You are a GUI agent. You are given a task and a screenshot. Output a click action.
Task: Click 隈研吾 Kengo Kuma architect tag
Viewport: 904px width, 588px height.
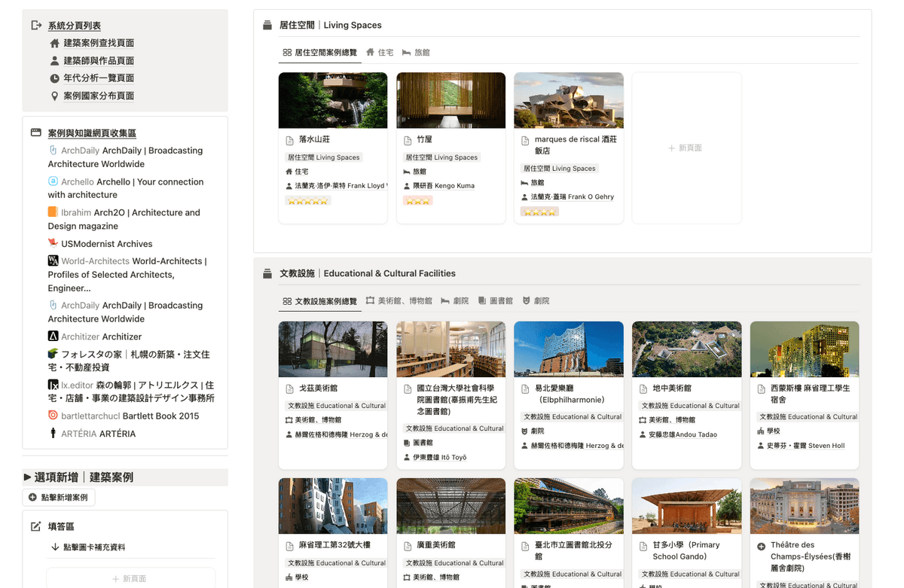point(444,185)
